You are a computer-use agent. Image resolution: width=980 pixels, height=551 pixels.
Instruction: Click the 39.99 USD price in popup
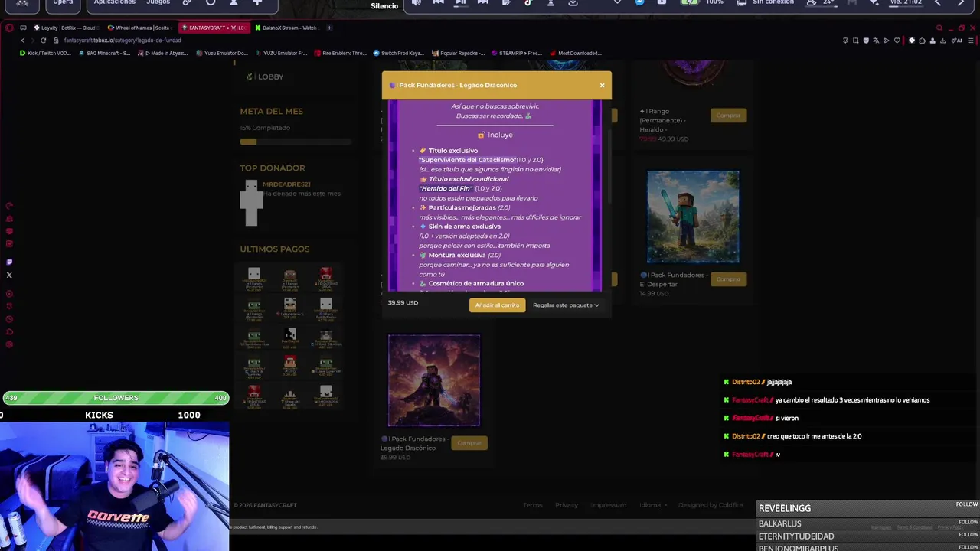point(403,303)
